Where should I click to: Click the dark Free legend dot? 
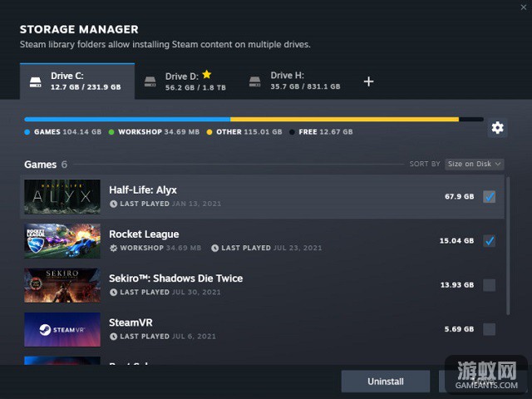tap(292, 132)
